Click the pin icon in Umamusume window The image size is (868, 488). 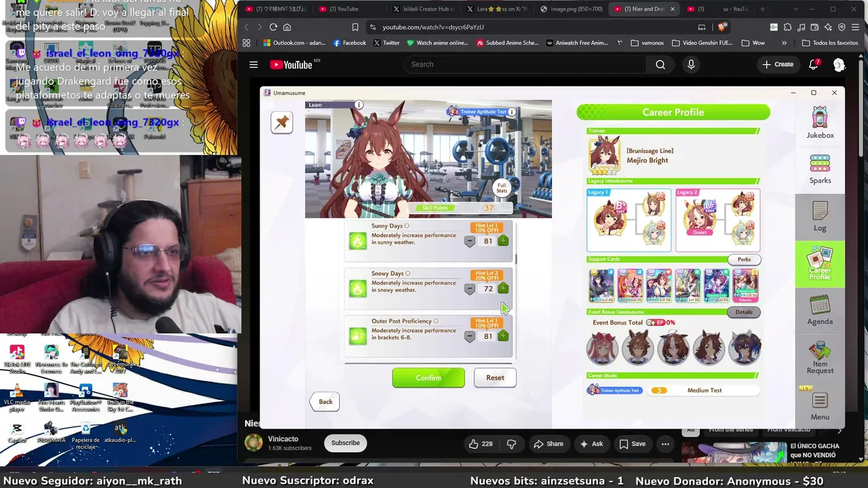(281, 123)
